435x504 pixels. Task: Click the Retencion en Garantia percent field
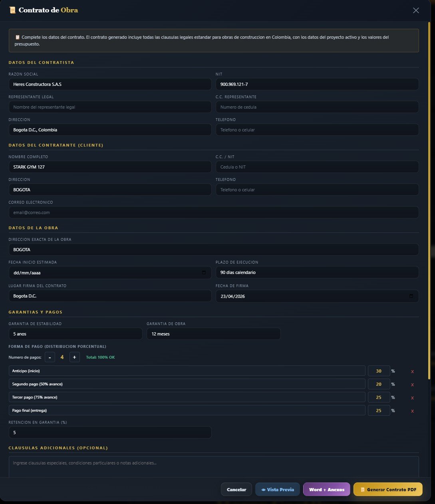[110, 433]
